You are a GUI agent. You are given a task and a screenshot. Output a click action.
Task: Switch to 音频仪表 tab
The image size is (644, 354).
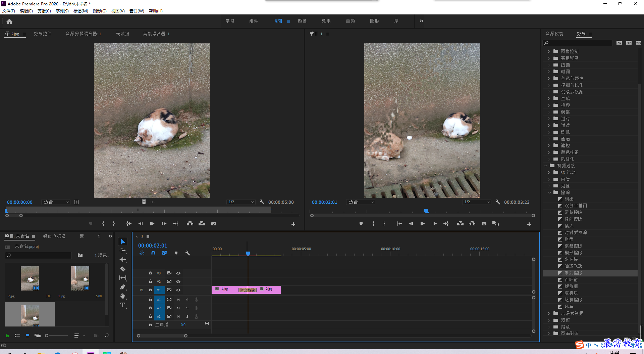554,34
